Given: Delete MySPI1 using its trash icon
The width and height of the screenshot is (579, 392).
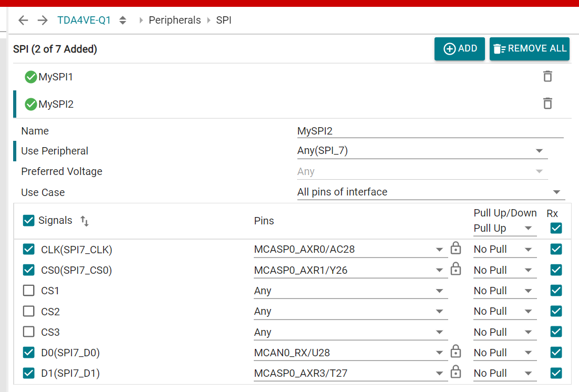Looking at the screenshot, I should click(x=547, y=77).
